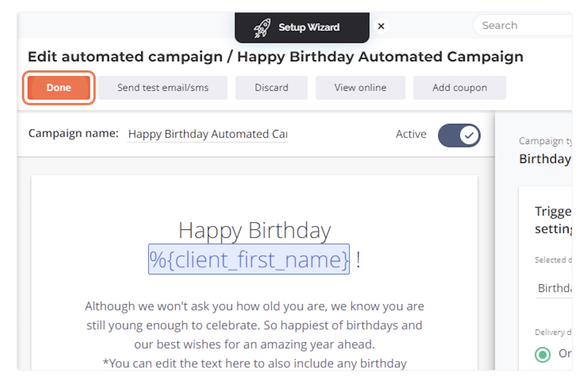Click the birthday message body paragraph

point(255,325)
